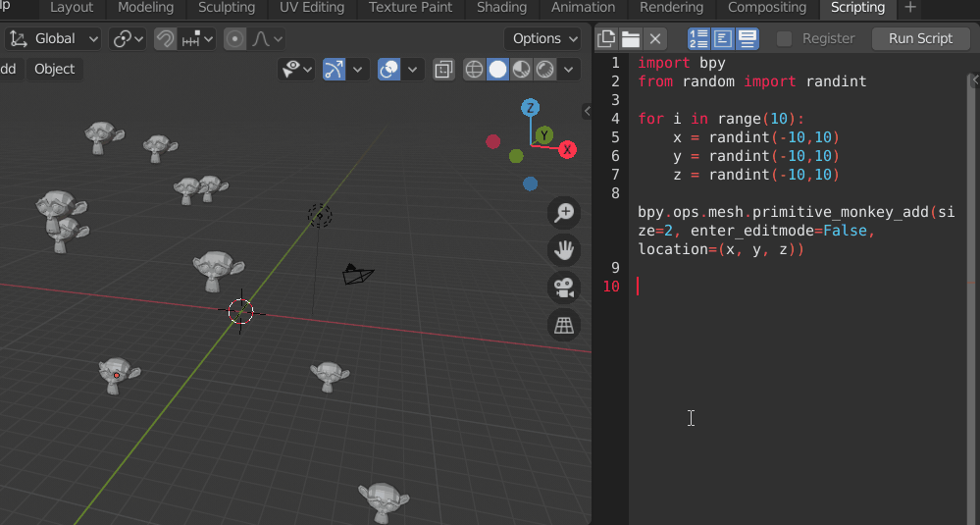Click negative Y axis green dot on gizmo

(516, 156)
